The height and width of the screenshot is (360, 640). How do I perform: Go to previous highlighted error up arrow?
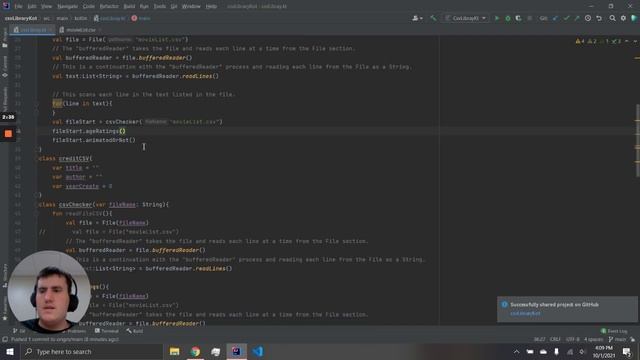click(x=627, y=41)
